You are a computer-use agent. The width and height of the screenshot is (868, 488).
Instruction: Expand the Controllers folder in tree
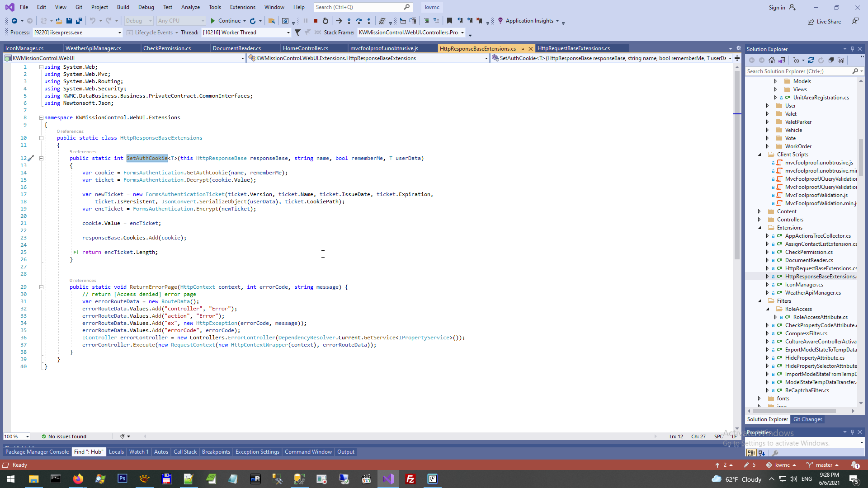(x=759, y=220)
